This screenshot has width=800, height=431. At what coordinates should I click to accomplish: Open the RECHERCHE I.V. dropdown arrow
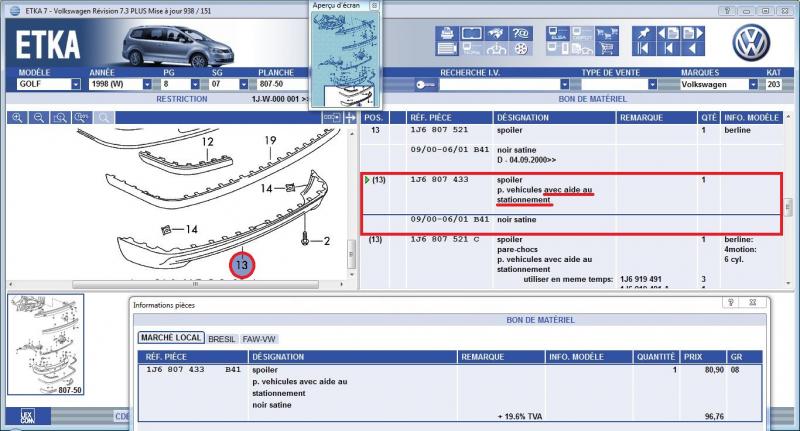tap(564, 84)
